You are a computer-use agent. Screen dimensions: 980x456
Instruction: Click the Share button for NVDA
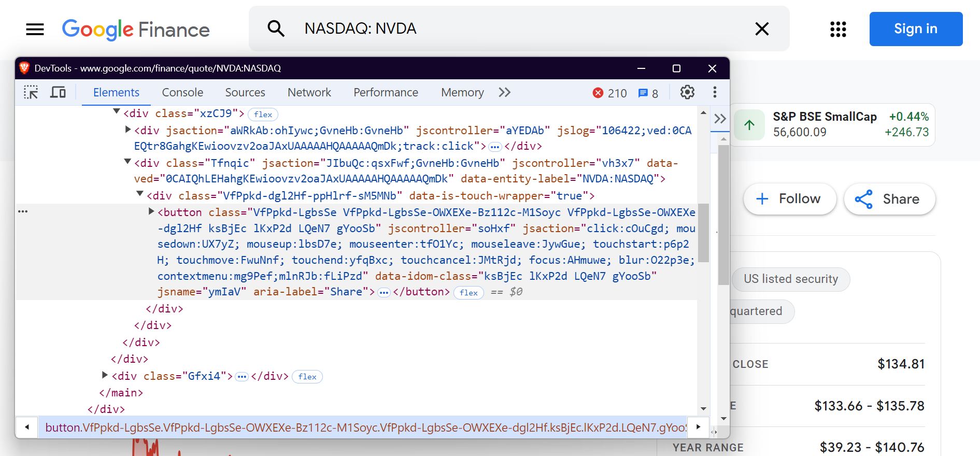pyautogui.click(x=889, y=199)
